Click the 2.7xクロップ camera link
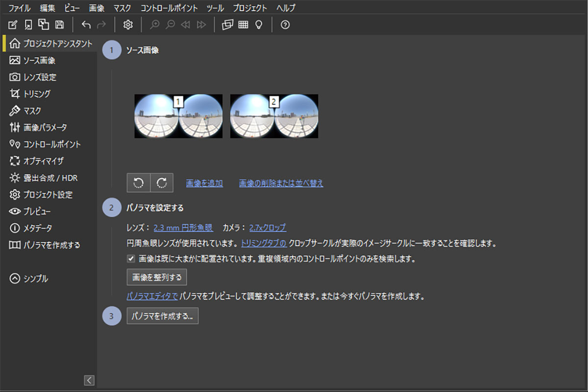This screenshot has width=588, height=392. tap(268, 228)
